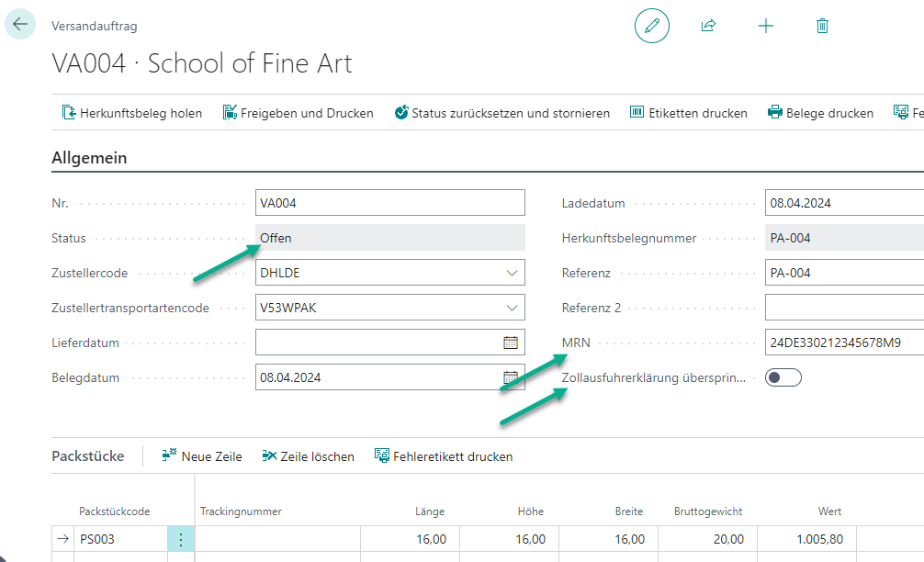Click the trash delete icon
This screenshot has width=924, height=562.
coord(822,26)
